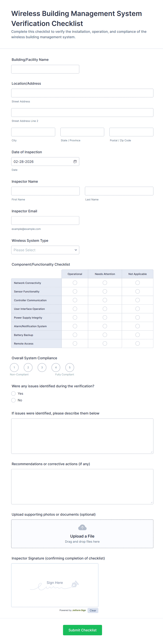Select Yes for issues identified
Viewport: 163px width, 644px height.
point(13,393)
